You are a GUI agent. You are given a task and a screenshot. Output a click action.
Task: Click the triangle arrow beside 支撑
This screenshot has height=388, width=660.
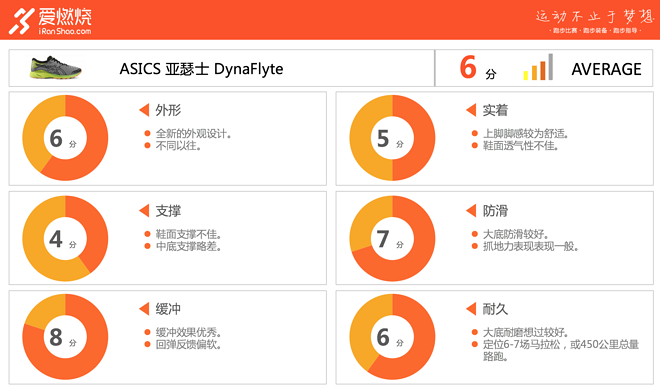pyautogui.click(x=144, y=210)
